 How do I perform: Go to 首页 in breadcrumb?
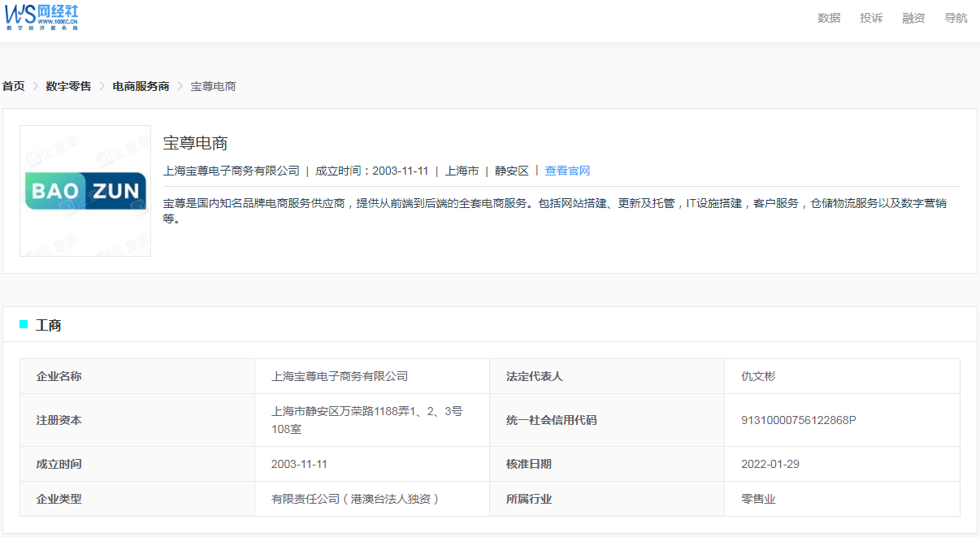point(14,86)
